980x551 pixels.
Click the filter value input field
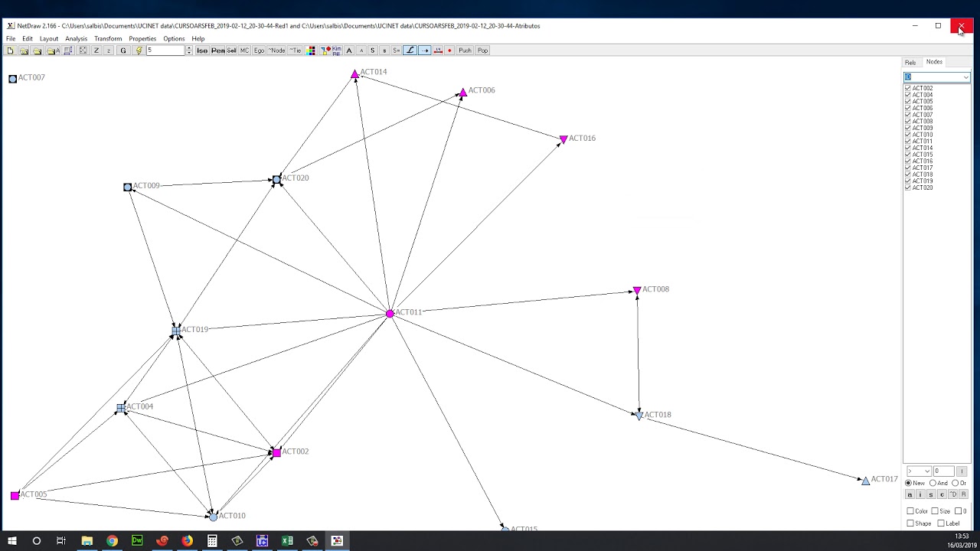[943, 471]
